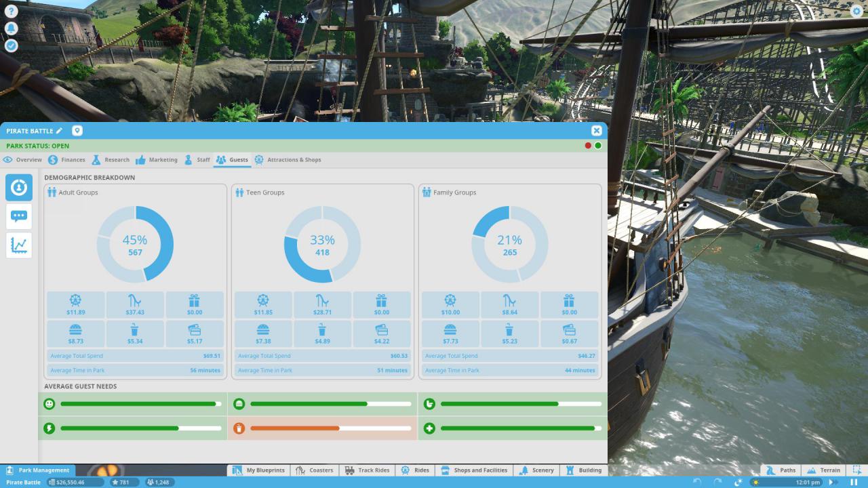868x488 pixels.
Task: Open My Blueprints menu
Action: click(x=258, y=470)
